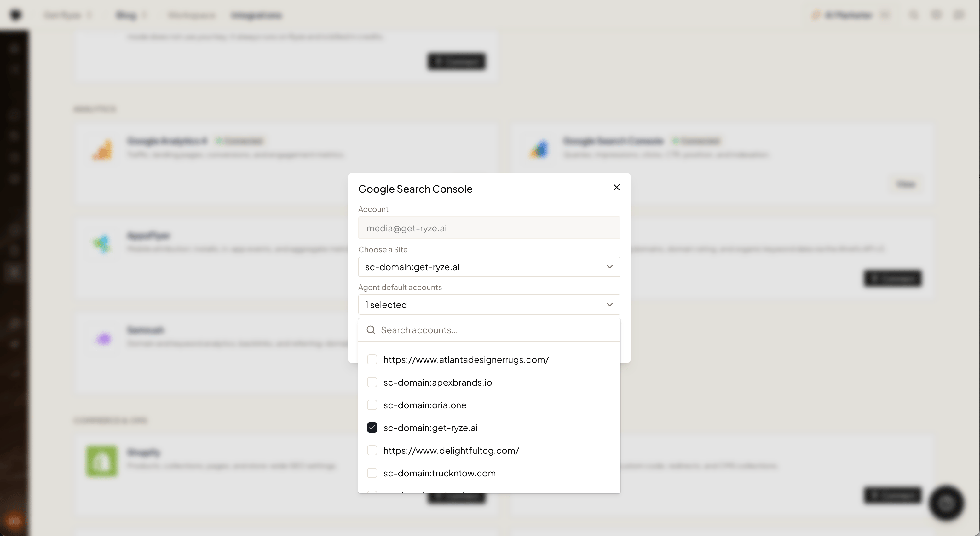980x536 pixels.
Task: Click the sc-domain:get-ryze.ai list label
Action: [x=430, y=428]
